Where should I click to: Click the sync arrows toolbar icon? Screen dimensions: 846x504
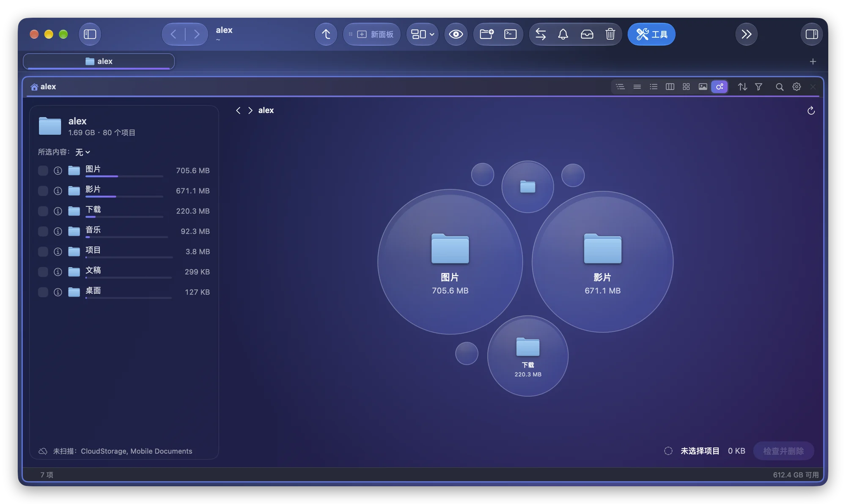(x=541, y=34)
